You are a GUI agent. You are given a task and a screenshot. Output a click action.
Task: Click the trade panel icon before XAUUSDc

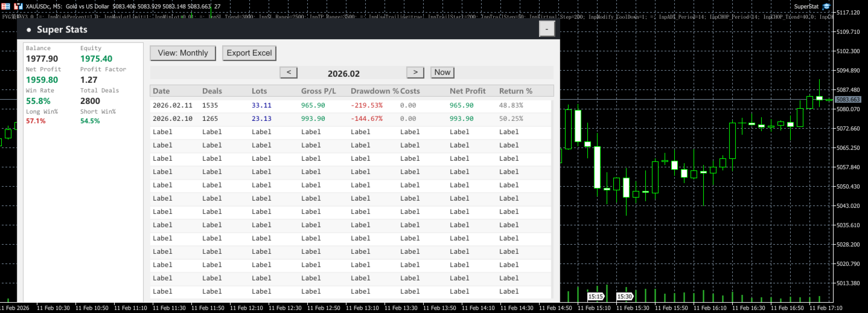click(19, 5)
